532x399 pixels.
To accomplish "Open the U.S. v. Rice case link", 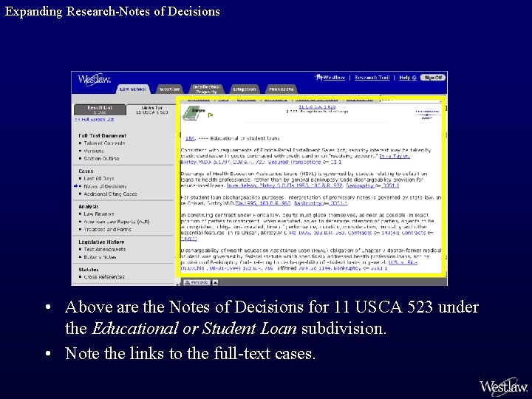I will click(403, 262).
